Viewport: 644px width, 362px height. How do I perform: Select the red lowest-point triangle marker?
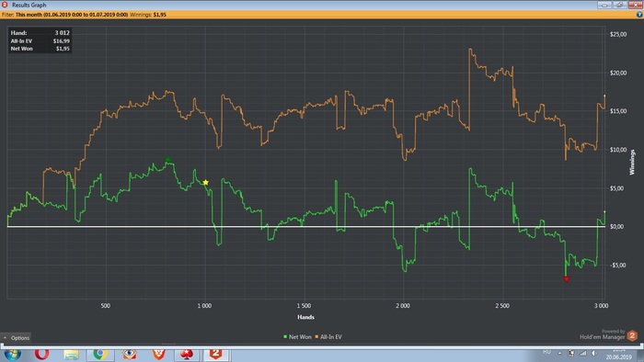pyautogui.click(x=567, y=279)
